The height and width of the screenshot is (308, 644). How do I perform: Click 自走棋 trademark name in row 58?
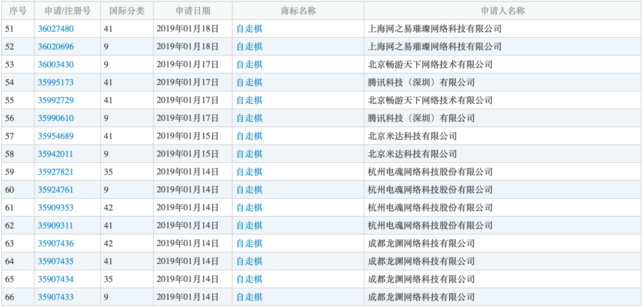click(x=249, y=154)
